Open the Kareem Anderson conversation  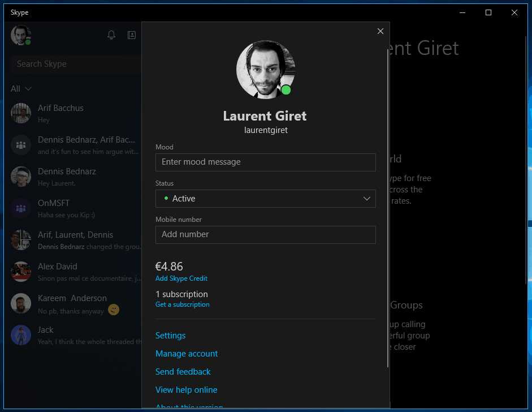coord(72,303)
